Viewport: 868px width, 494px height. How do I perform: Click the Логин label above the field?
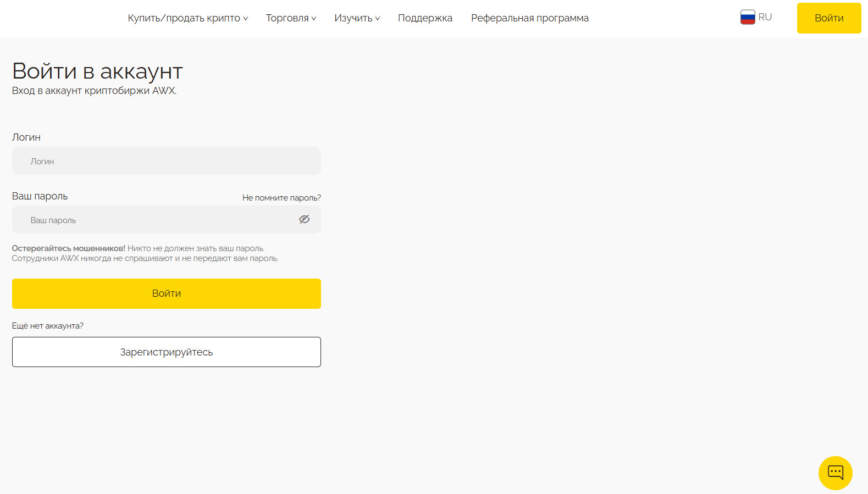tap(26, 137)
